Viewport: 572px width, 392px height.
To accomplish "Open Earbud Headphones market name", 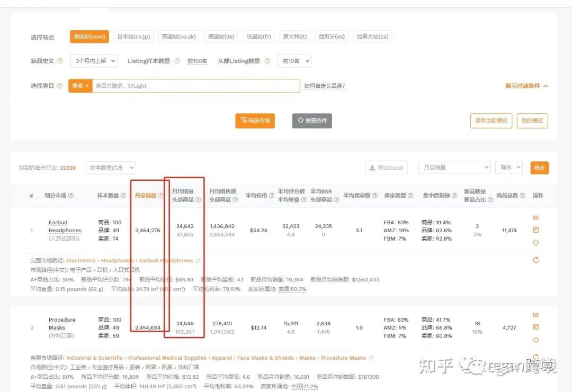I will coord(65,226).
